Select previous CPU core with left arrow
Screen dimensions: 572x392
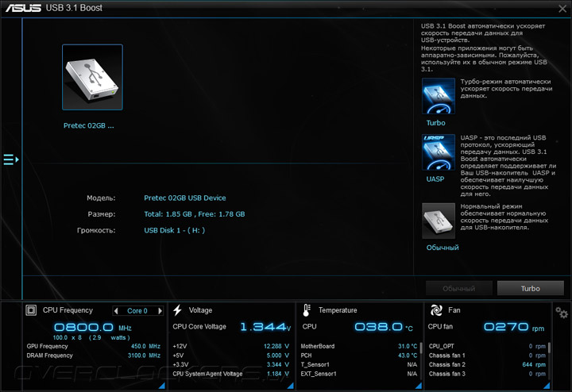click(x=116, y=311)
